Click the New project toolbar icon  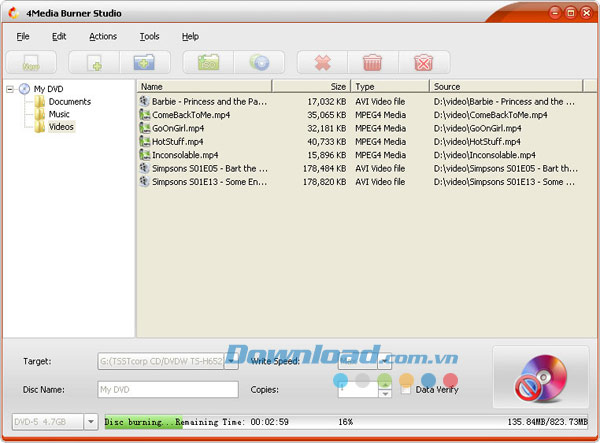30,63
